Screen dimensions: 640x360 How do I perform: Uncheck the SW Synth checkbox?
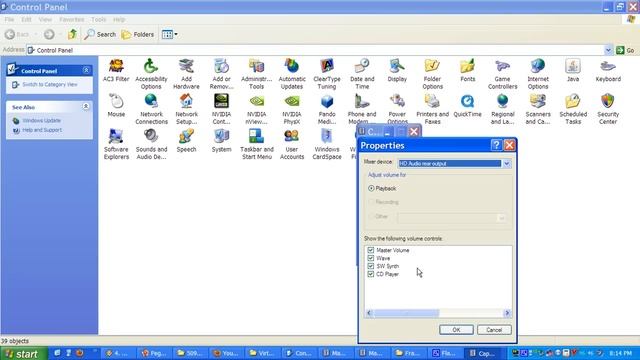point(371,266)
